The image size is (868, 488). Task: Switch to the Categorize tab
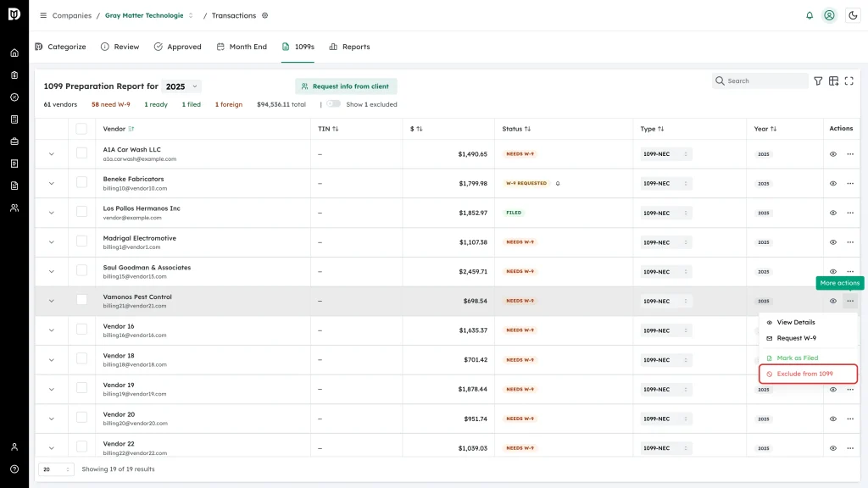click(60, 47)
